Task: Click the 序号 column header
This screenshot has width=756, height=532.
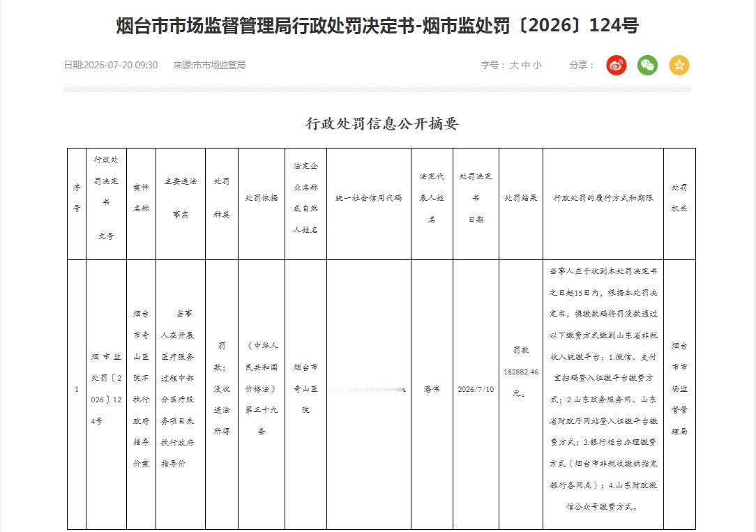Action: coord(77,204)
